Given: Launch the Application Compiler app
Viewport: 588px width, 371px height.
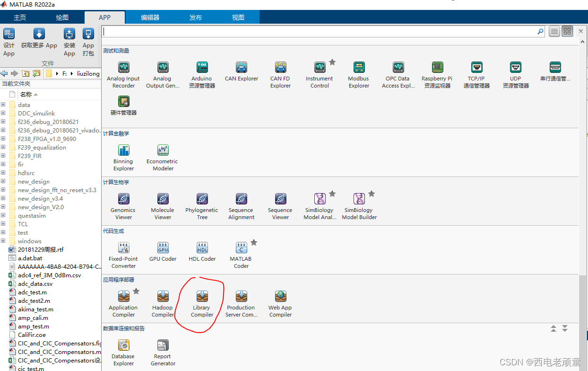Looking at the screenshot, I should click(123, 304).
